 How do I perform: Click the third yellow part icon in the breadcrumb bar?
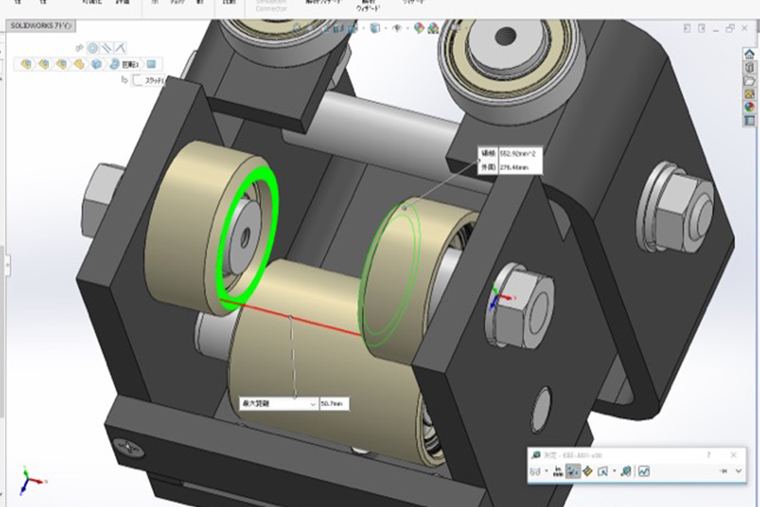tap(61, 64)
